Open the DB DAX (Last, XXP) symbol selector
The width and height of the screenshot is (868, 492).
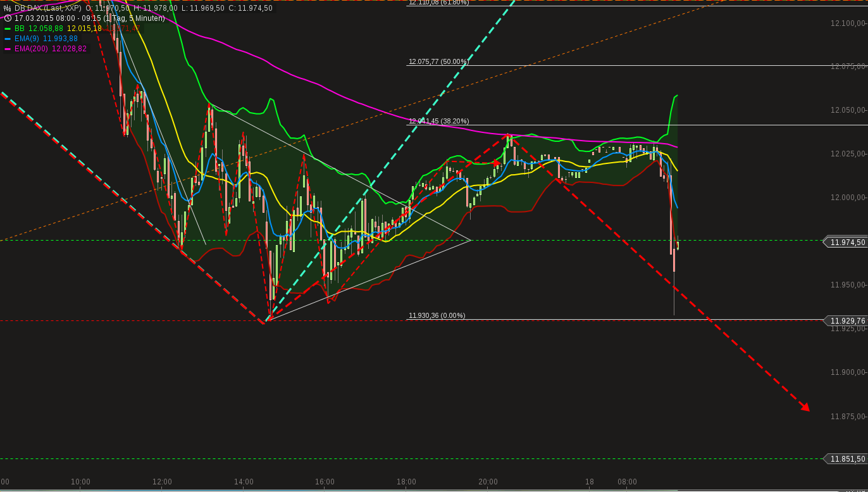click(44, 9)
